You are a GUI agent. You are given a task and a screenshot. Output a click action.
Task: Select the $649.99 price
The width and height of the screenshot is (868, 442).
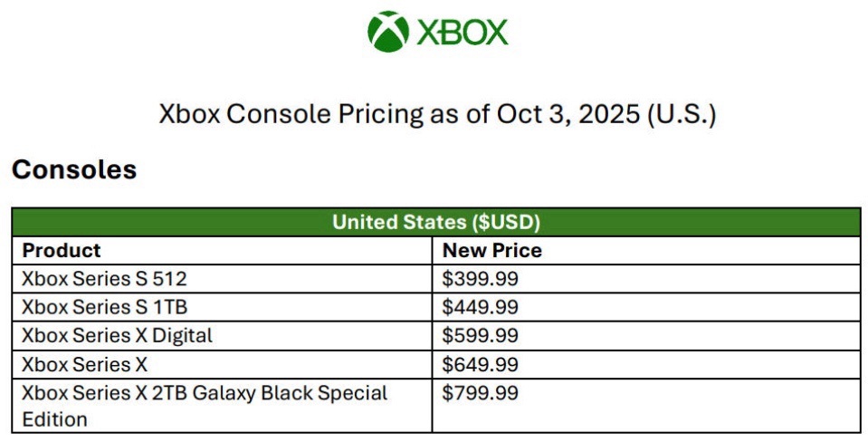pos(480,365)
